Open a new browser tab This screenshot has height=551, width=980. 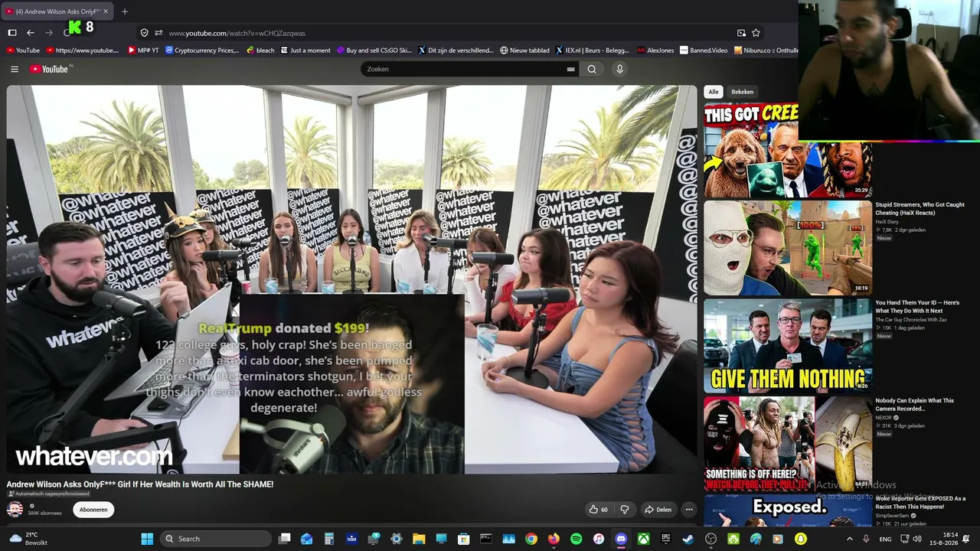click(x=125, y=11)
